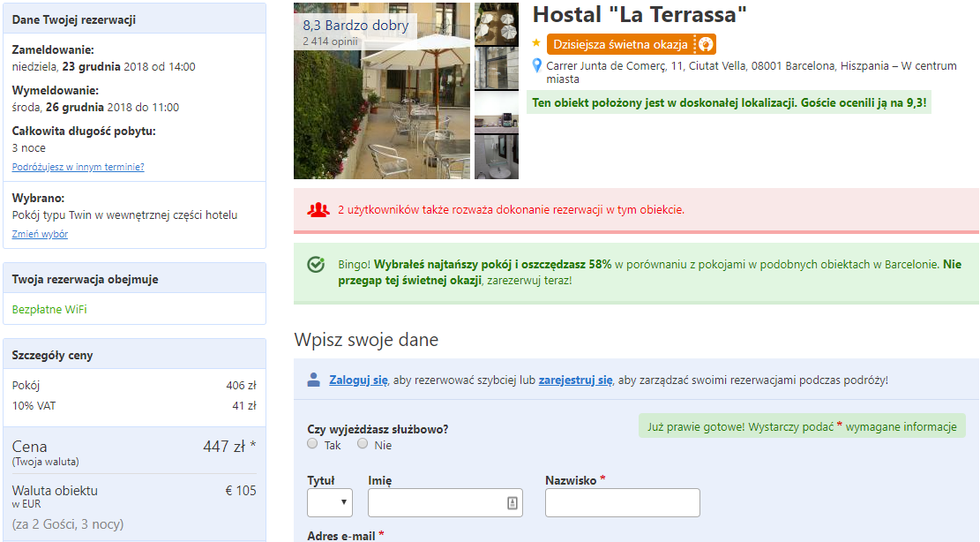
Task: Click the Dzisiejsza świetna okazja badge
Action: tap(632, 44)
